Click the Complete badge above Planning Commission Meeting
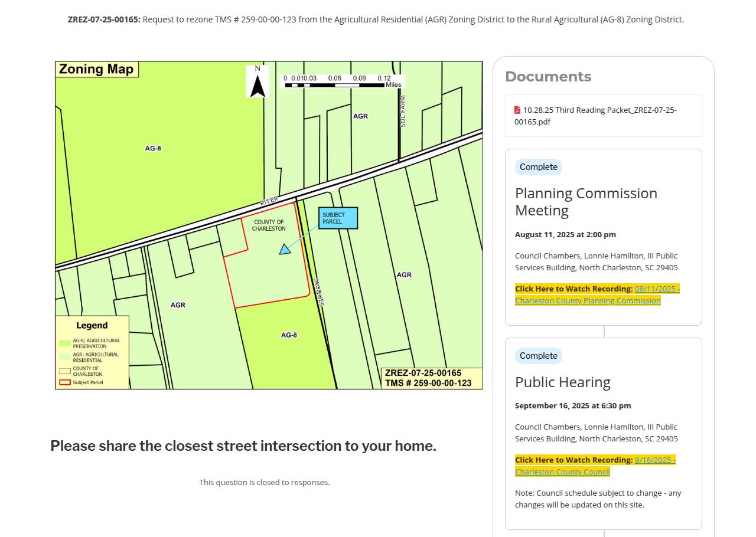This screenshot has height=537, width=756. pos(539,167)
